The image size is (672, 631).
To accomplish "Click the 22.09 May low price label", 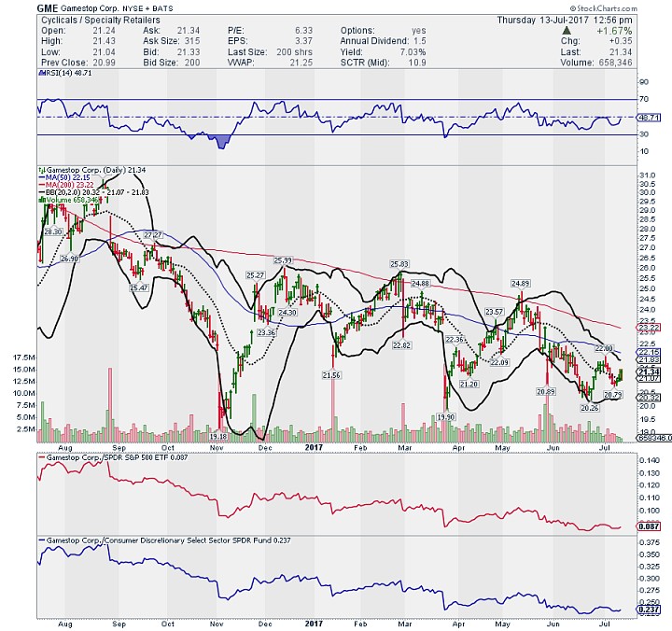I will tap(499, 362).
